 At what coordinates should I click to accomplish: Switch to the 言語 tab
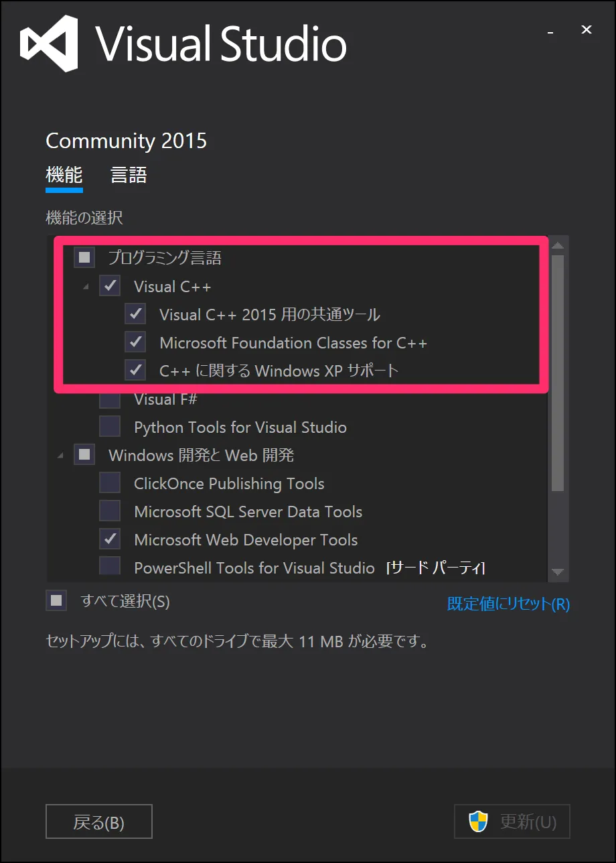coord(128,175)
